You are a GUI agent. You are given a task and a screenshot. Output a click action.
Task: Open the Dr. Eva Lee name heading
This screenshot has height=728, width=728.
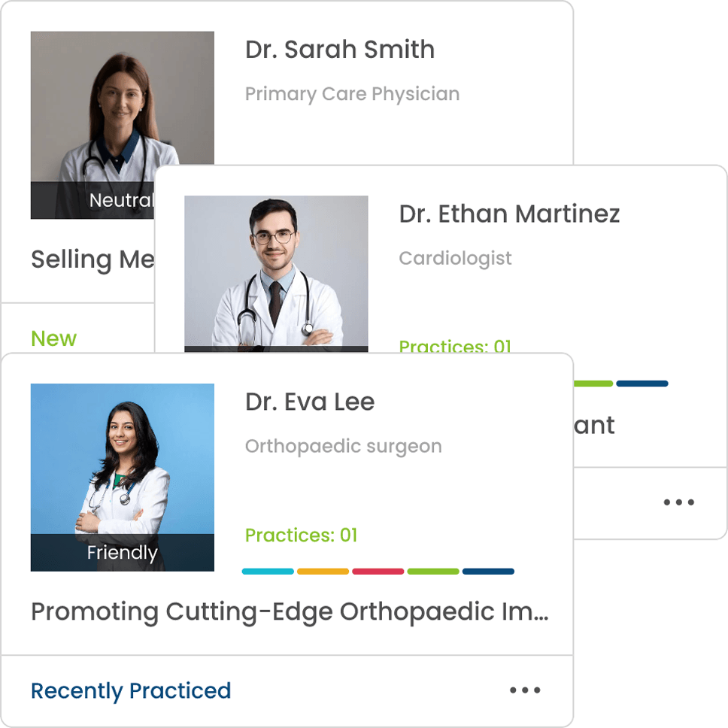pos(310,402)
